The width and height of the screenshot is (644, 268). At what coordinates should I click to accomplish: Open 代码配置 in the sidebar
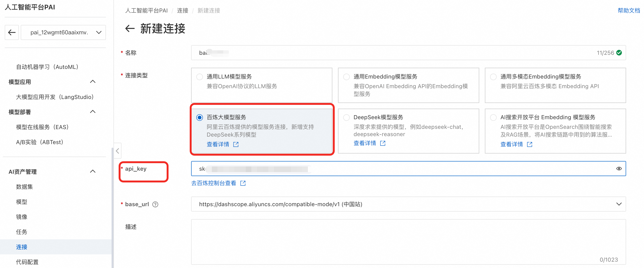pyautogui.click(x=27, y=262)
